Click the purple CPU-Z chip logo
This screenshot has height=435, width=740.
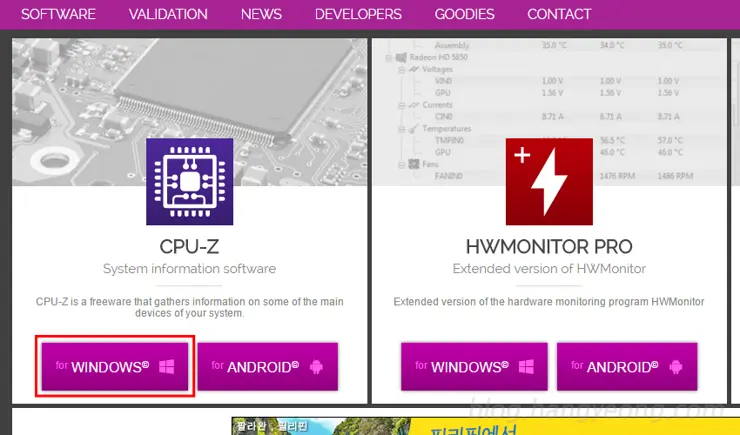pos(190,181)
